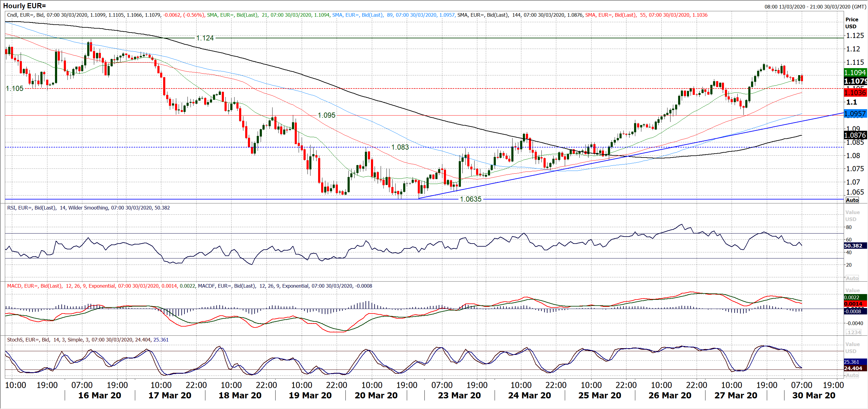Click the '24 Mar 20' date label
Screen dimensions: 868x409
(529, 396)
